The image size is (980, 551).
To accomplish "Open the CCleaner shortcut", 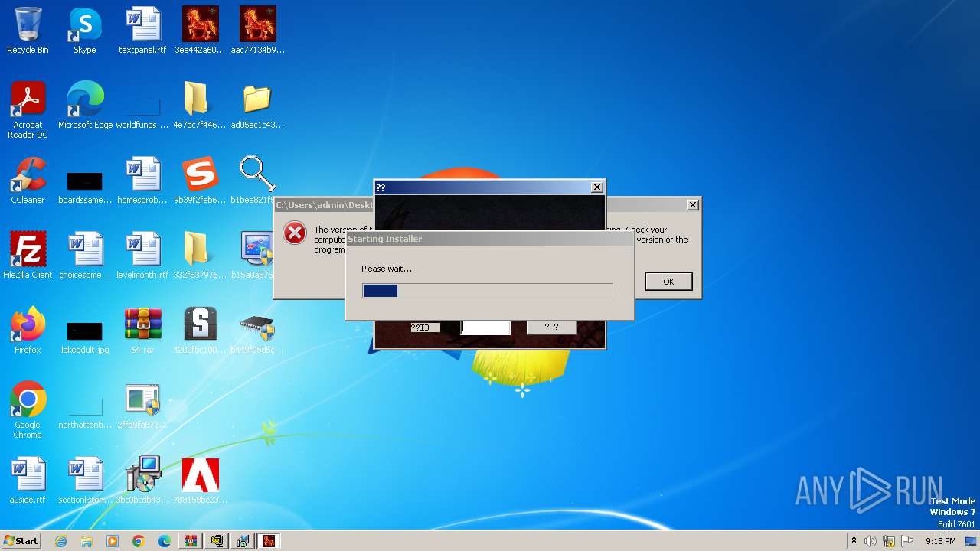I will (x=28, y=181).
